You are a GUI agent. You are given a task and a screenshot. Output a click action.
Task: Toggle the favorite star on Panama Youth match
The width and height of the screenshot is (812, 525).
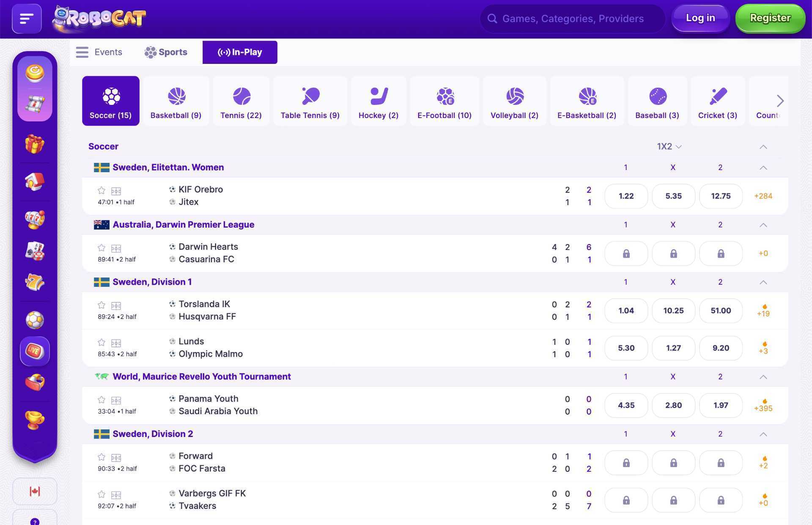[x=101, y=400]
